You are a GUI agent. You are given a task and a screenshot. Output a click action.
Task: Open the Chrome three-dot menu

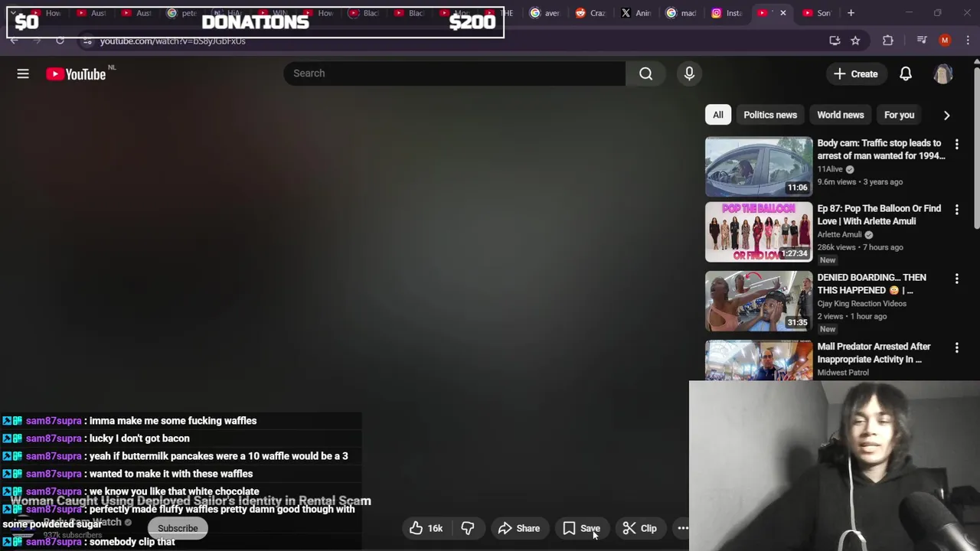(968, 41)
